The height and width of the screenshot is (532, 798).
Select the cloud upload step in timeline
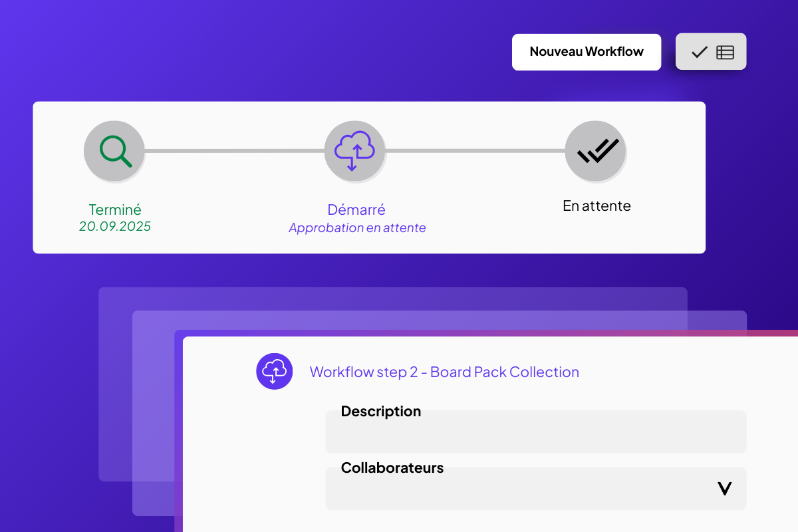354,152
